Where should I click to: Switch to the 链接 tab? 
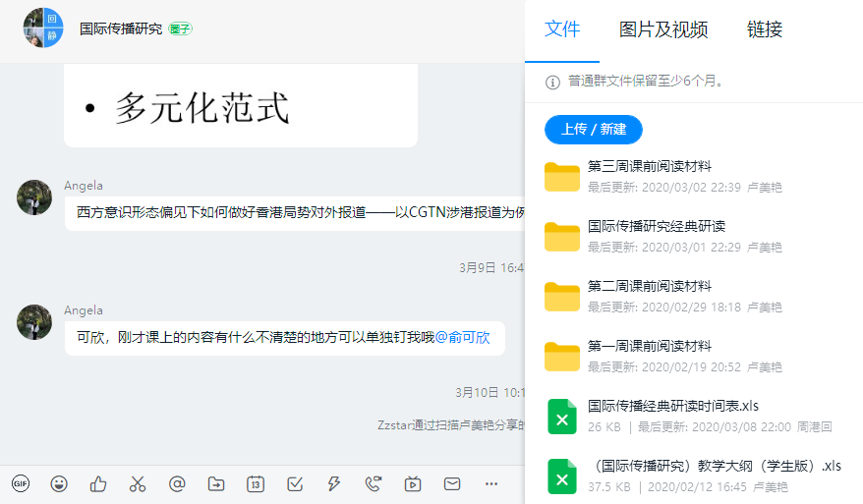tap(764, 29)
